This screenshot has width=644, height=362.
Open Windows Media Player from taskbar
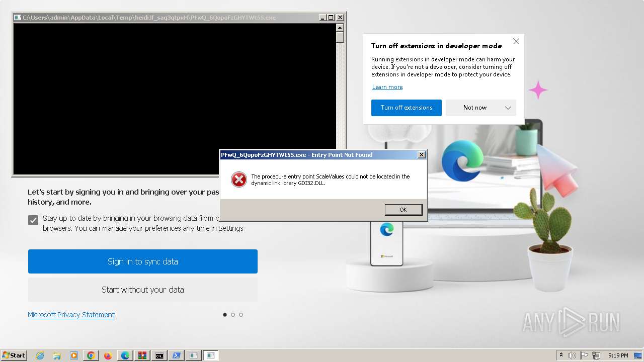point(74,355)
